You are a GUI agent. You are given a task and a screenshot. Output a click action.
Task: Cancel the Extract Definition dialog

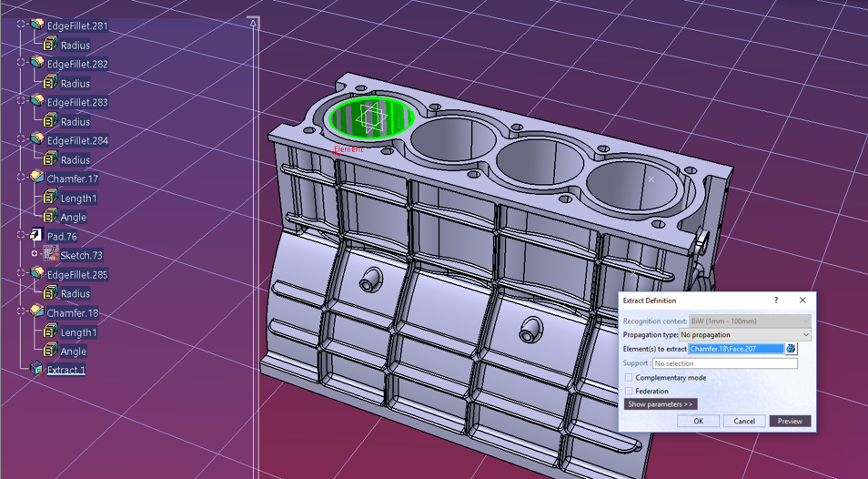tap(744, 421)
